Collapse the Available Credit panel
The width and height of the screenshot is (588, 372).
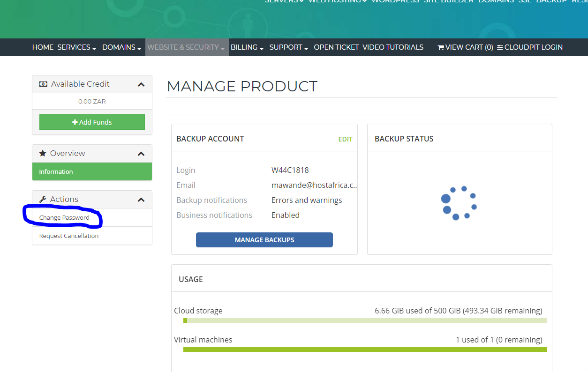pyautogui.click(x=141, y=84)
